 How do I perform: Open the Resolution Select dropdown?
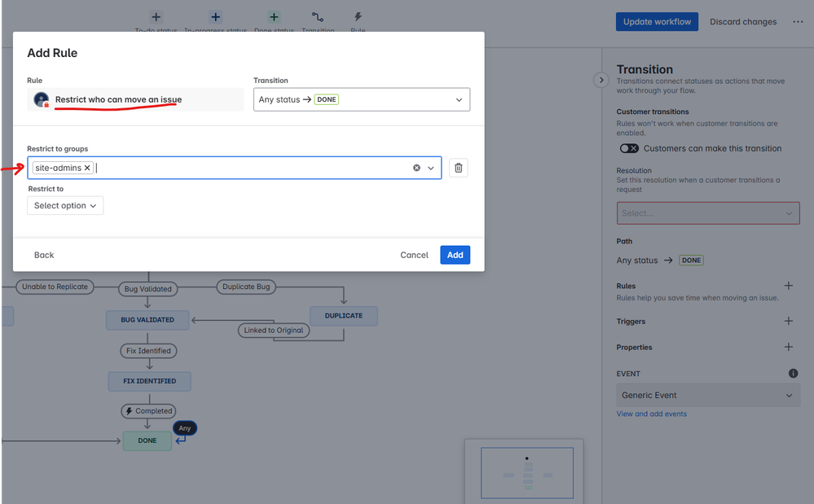(708, 213)
